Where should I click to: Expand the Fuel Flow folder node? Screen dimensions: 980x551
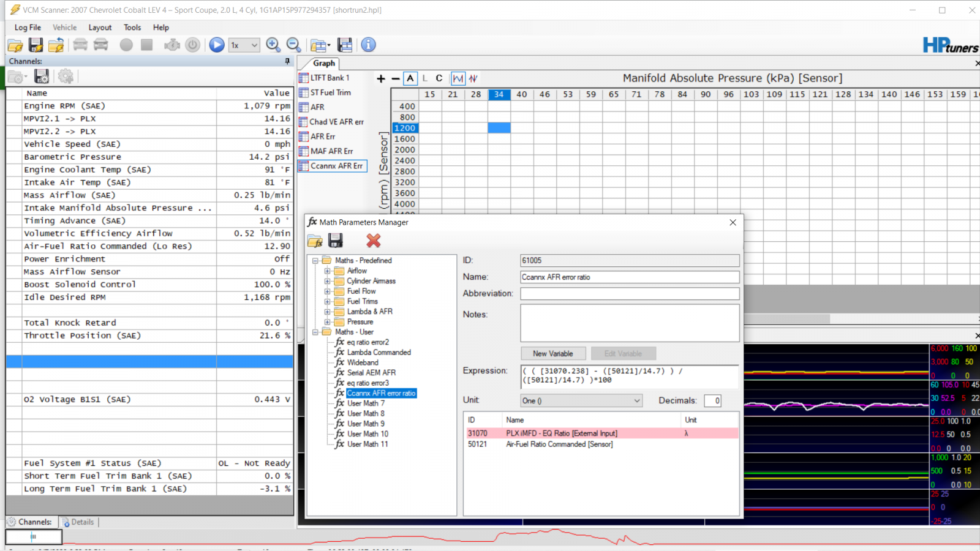pos(327,291)
